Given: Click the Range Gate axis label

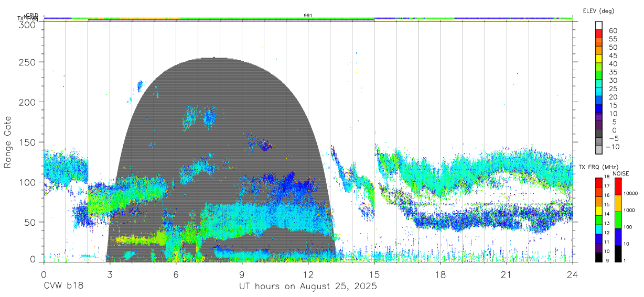Looking at the screenshot, I should (x=8, y=142).
